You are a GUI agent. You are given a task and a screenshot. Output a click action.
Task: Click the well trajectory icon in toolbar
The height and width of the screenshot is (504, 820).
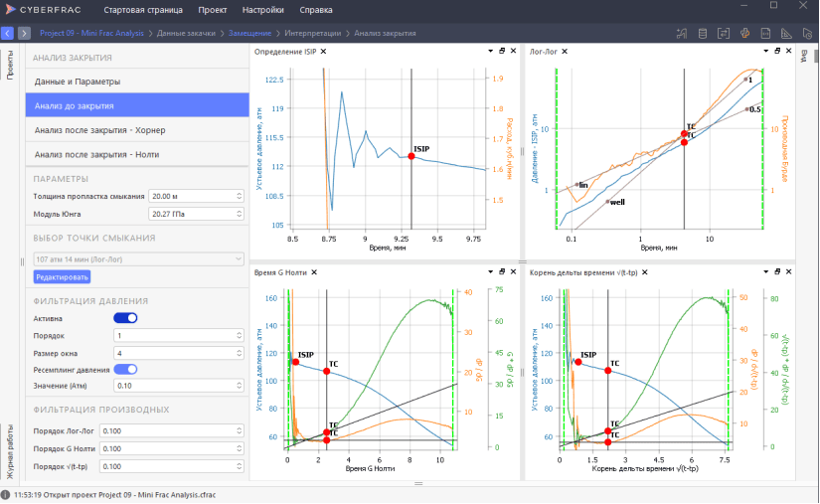(x=682, y=33)
